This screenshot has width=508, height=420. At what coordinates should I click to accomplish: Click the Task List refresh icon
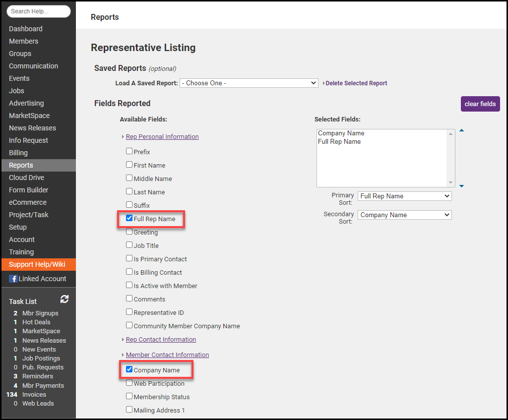(x=64, y=299)
